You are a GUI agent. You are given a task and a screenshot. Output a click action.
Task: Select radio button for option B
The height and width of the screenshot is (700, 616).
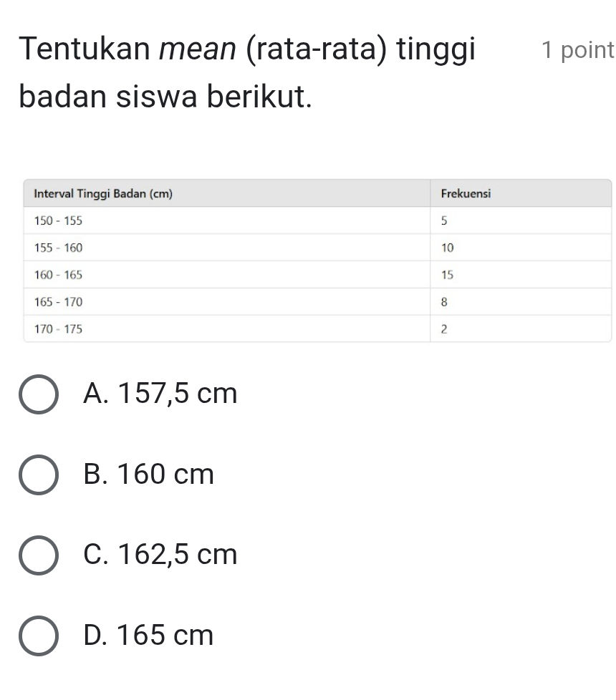[x=39, y=475]
